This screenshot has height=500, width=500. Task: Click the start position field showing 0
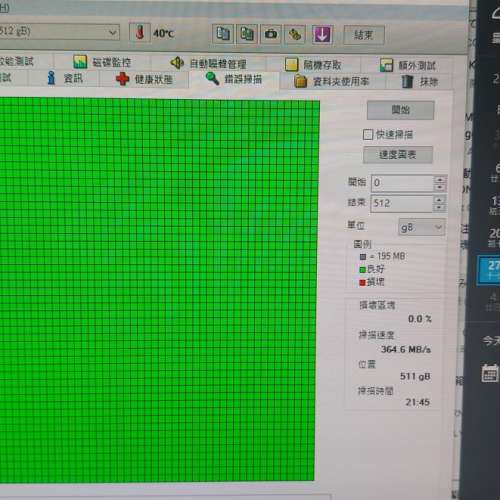tap(402, 183)
